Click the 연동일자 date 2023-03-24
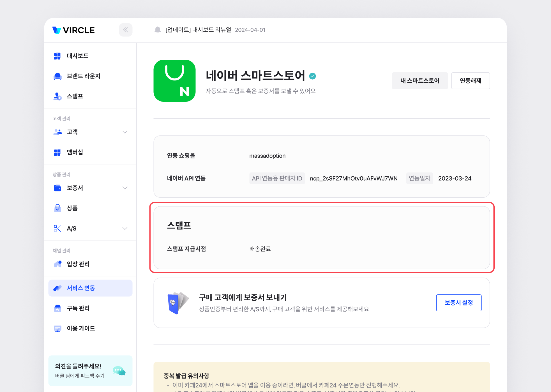Image resolution: width=551 pixels, height=392 pixels. (455, 178)
